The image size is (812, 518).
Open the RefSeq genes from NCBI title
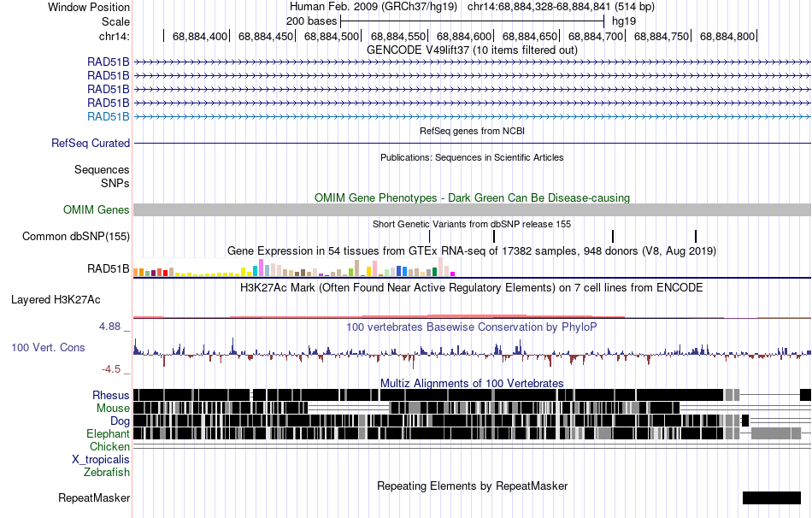472,131
